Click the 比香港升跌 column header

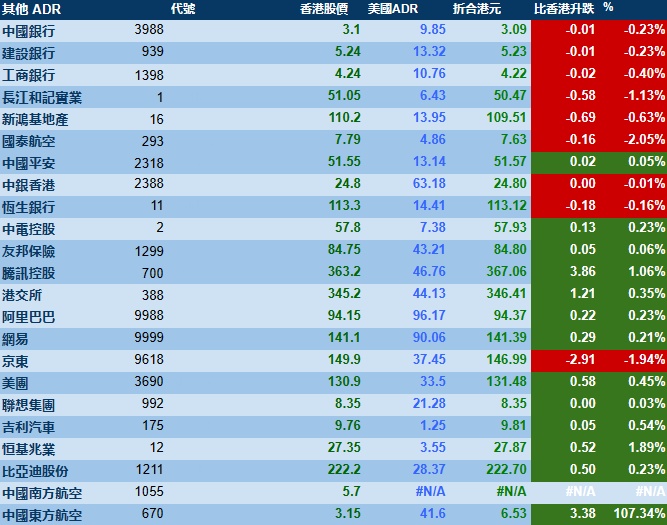564,9
